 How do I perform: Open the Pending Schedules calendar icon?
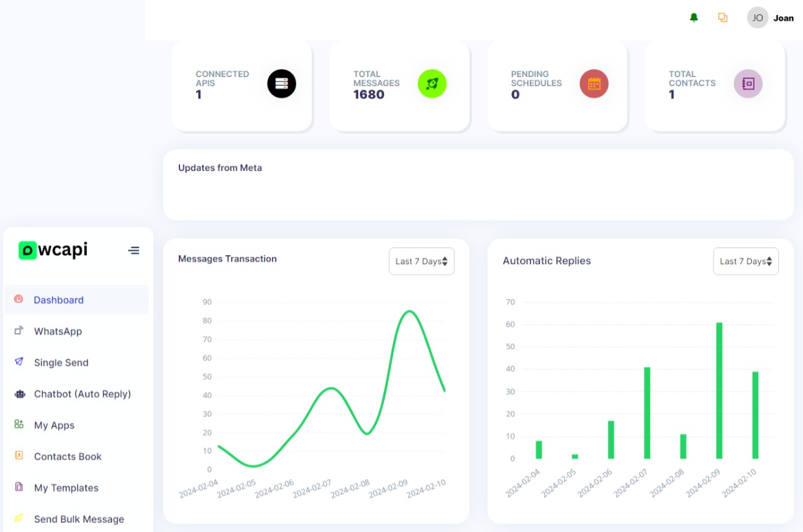(x=594, y=83)
